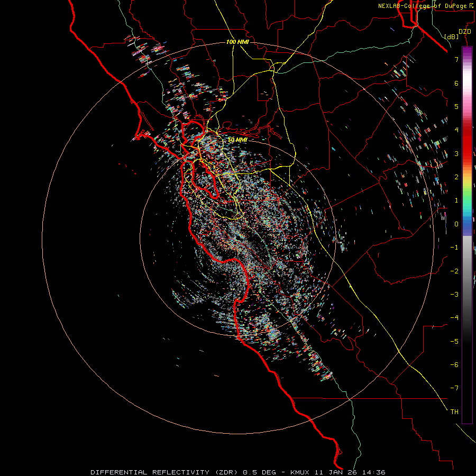Click the "5" value on the color scale
This screenshot has width=476, height=476.
(456, 106)
